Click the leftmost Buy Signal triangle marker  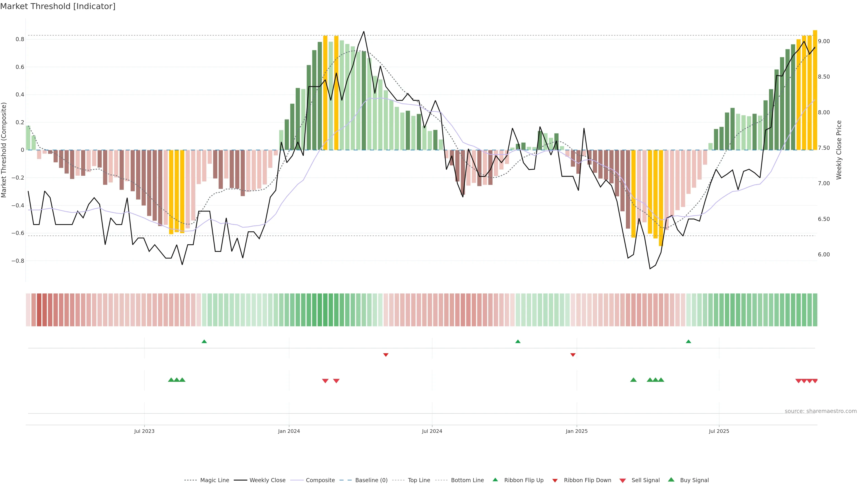coord(171,380)
